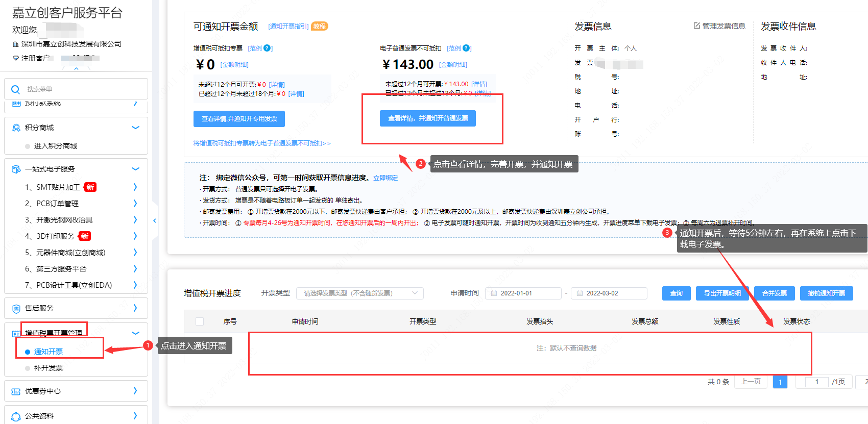Screen dimensions: 868x424
Task: Click the 导出开票明细 button
Action: [x=722, y=293]
